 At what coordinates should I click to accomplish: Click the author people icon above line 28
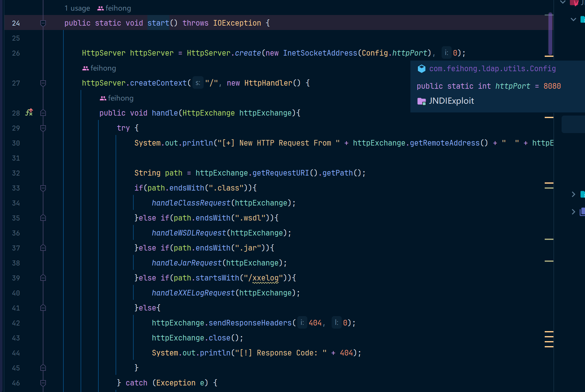(103, 98)
